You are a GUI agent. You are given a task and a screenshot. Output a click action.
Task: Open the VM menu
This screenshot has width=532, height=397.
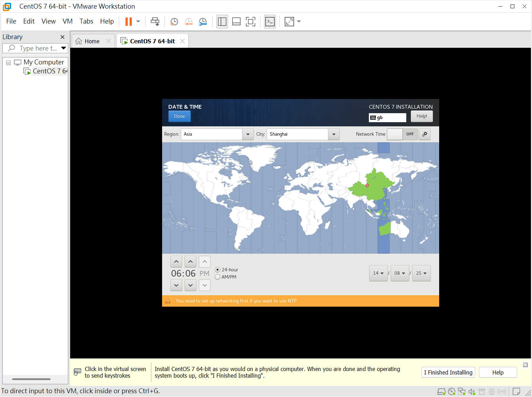coord(68,21)
